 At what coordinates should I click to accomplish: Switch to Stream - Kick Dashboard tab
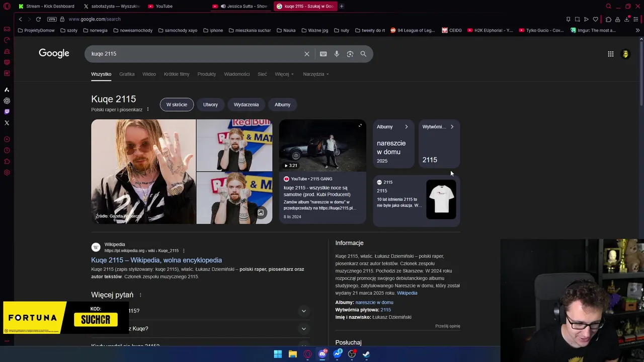[46, 6]
